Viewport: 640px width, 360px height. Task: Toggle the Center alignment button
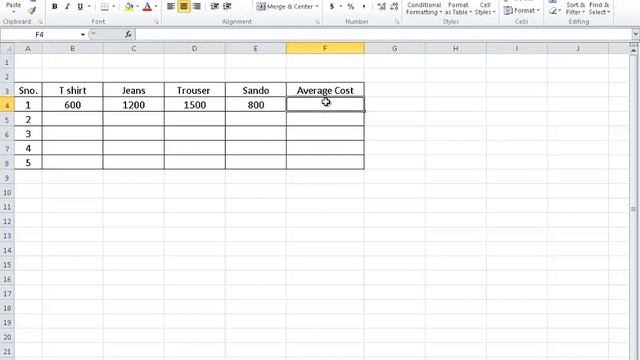pos(184,7)
